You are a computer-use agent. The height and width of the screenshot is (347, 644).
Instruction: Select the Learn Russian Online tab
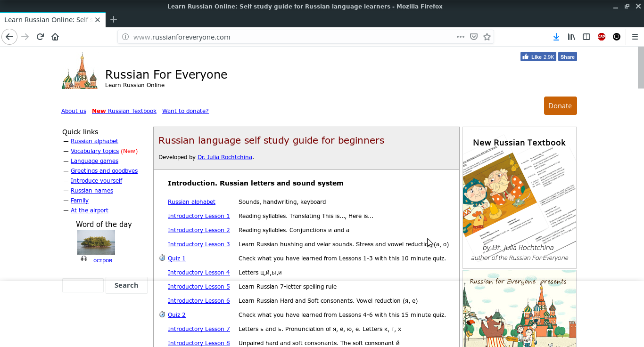click(x=52, y=20)
